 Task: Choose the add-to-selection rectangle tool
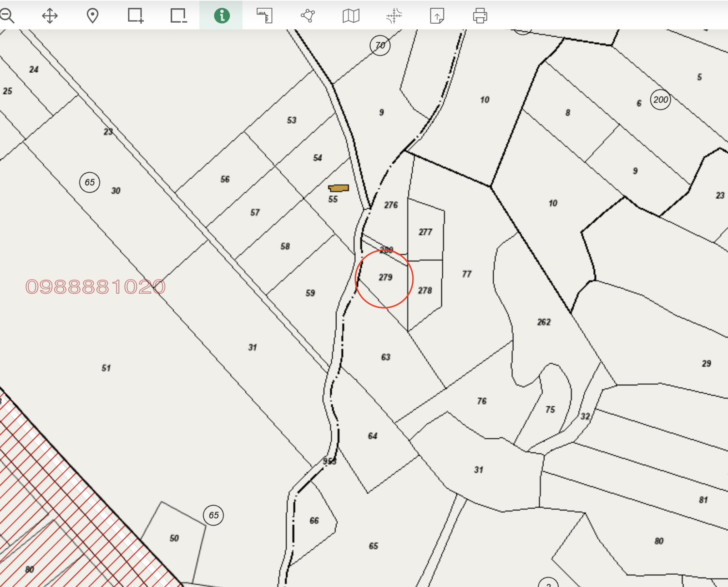coord(135,16)
